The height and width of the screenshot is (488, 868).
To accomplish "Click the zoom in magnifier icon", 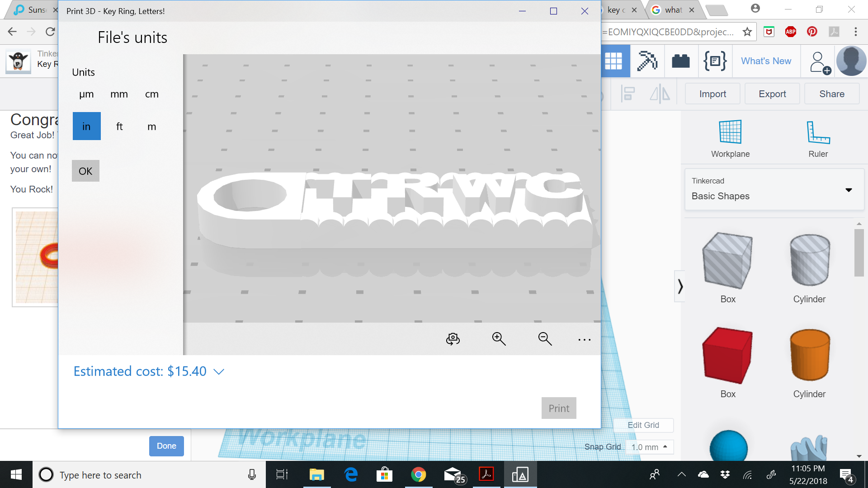I will 499,339.
